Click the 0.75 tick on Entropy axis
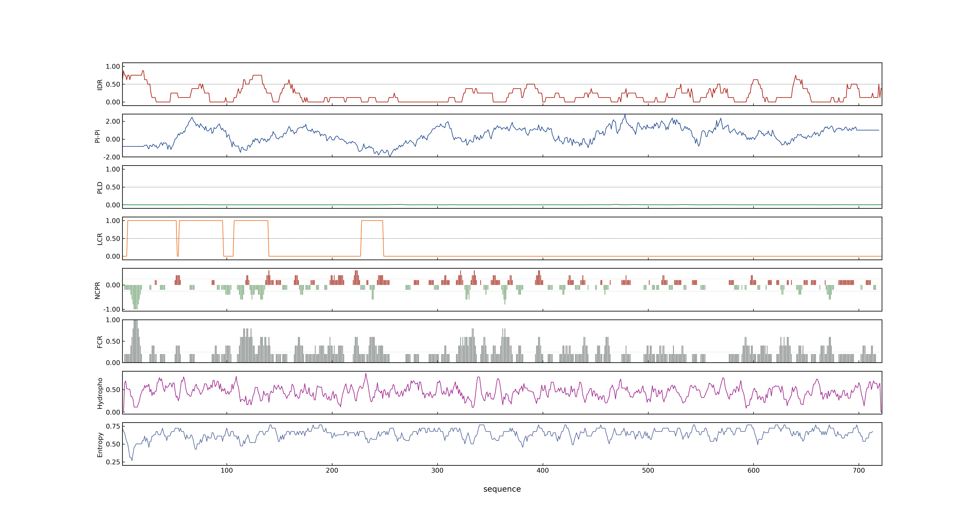 pos(113,426)
